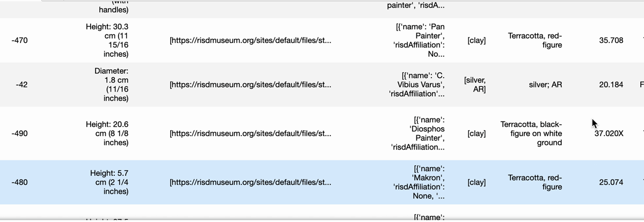Click accession number 25.074
Screen dimensions: 644x222
click(x=611, y=182)
